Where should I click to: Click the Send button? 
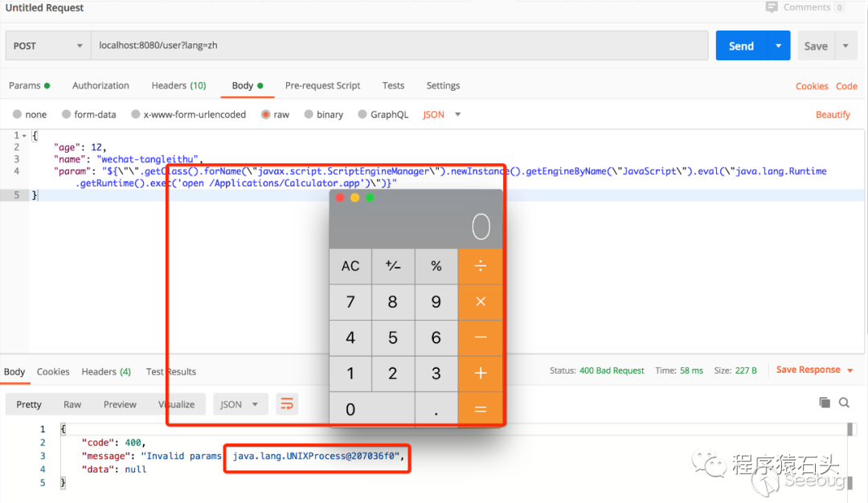click(742, 46)
